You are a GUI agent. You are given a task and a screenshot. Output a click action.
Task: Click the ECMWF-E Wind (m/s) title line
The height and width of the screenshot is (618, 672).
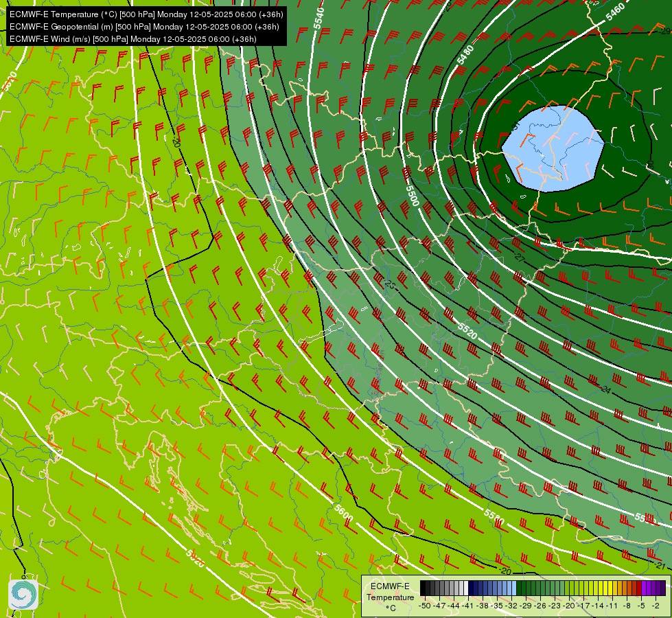click(x=133, y=39)
